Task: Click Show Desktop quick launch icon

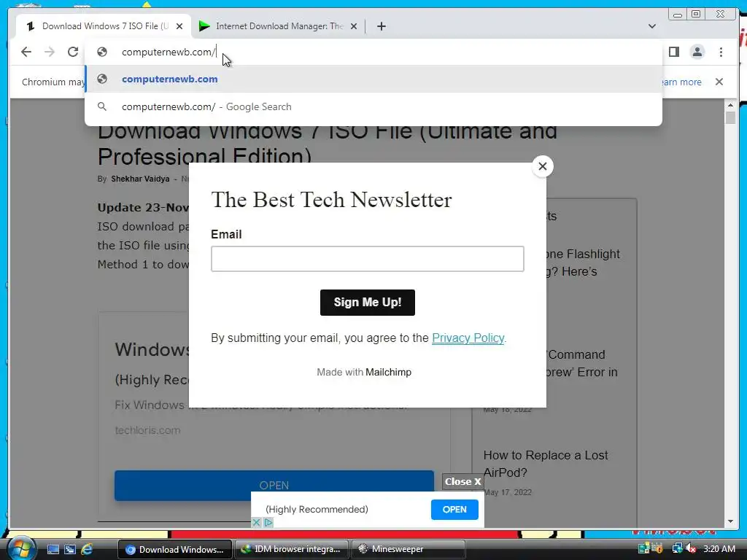Action: pyautogui.click(x=53, y=549)
